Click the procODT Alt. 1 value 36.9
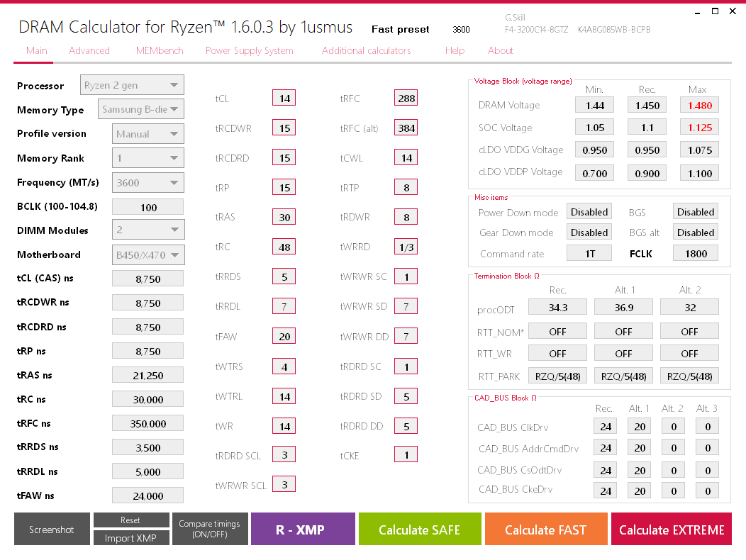The image size is (746, 560). pos(623,308)
